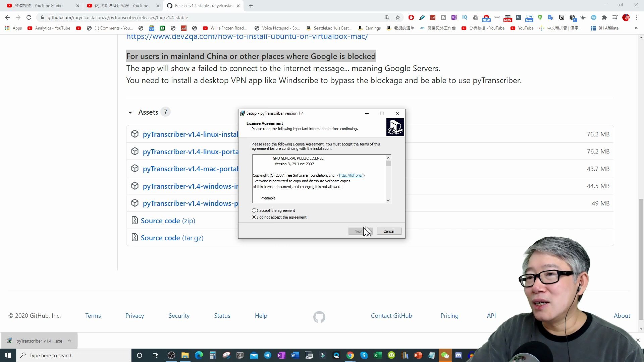
Task: Click the GitHub logo in footer
Action: click(319, 317)
